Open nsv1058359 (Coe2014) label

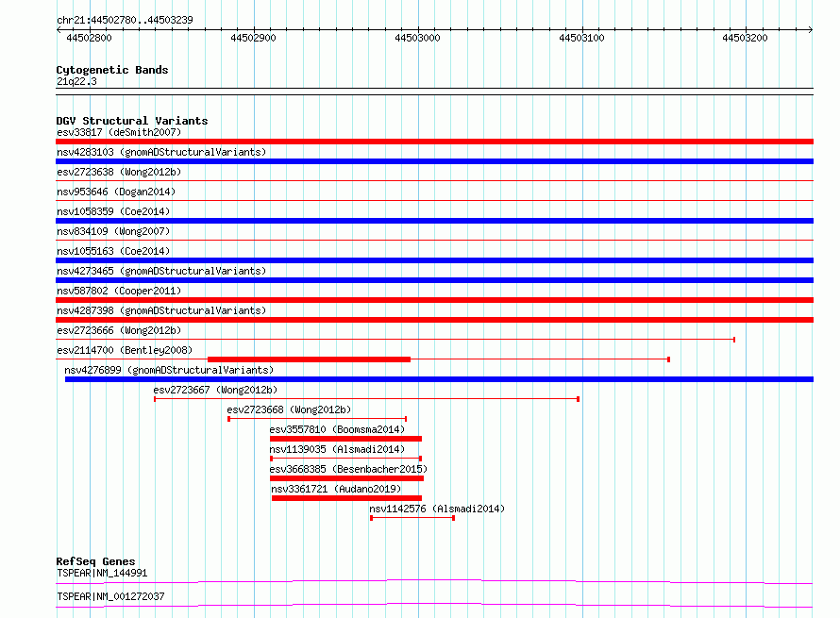click(113, 211)
